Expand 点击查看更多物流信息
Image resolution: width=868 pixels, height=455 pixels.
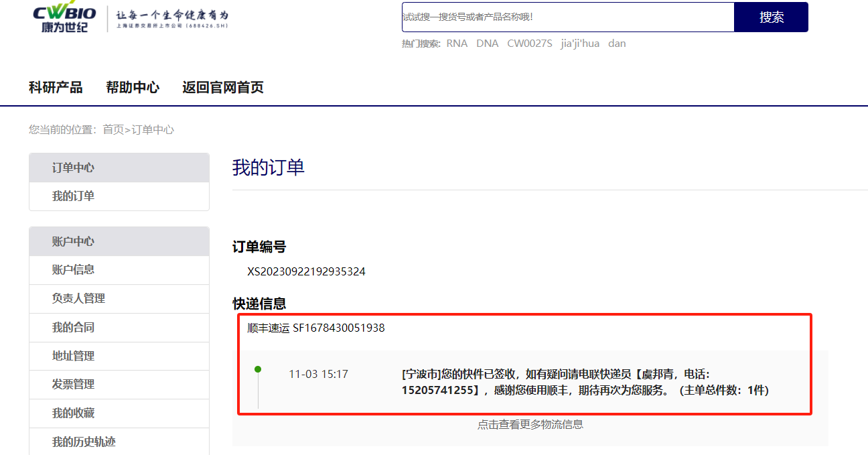tap(530, 424)
